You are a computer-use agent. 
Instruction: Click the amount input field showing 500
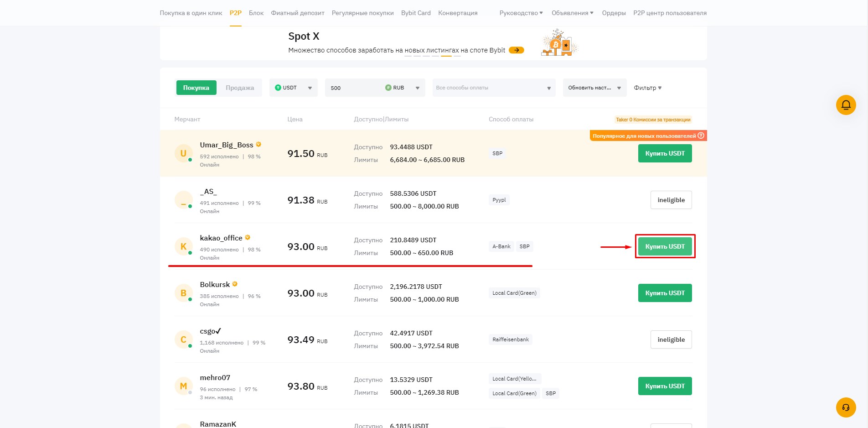tap(353, 88)
